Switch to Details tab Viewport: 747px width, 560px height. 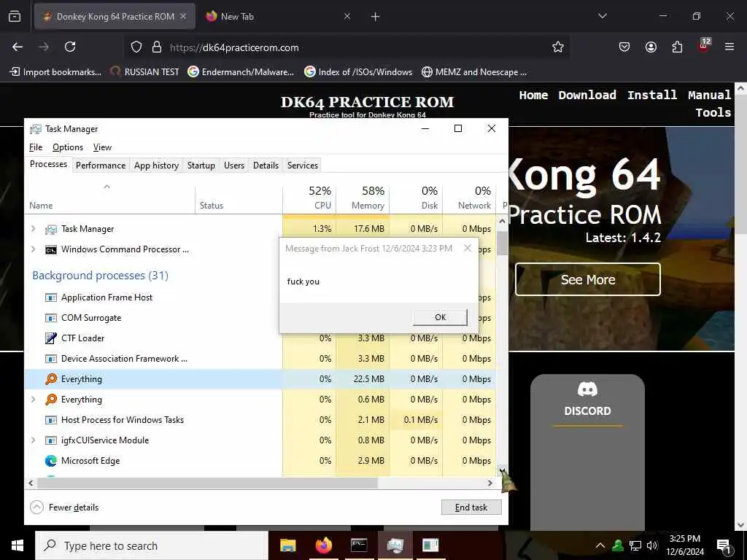(x=266, y=166)
